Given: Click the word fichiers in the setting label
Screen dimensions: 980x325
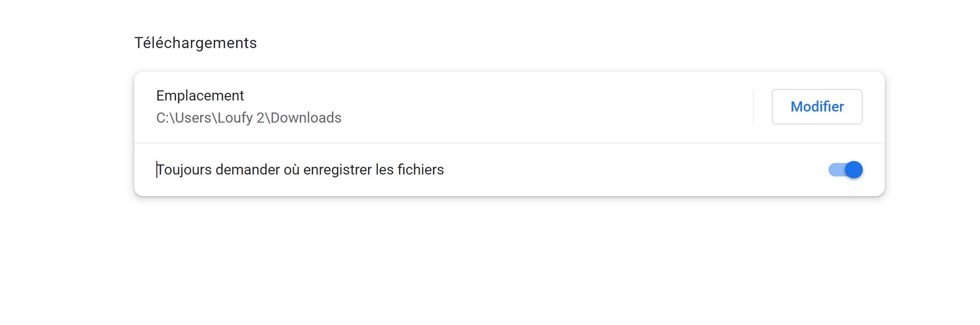Looking at the screenshot, I should click(x=420, y=170).
